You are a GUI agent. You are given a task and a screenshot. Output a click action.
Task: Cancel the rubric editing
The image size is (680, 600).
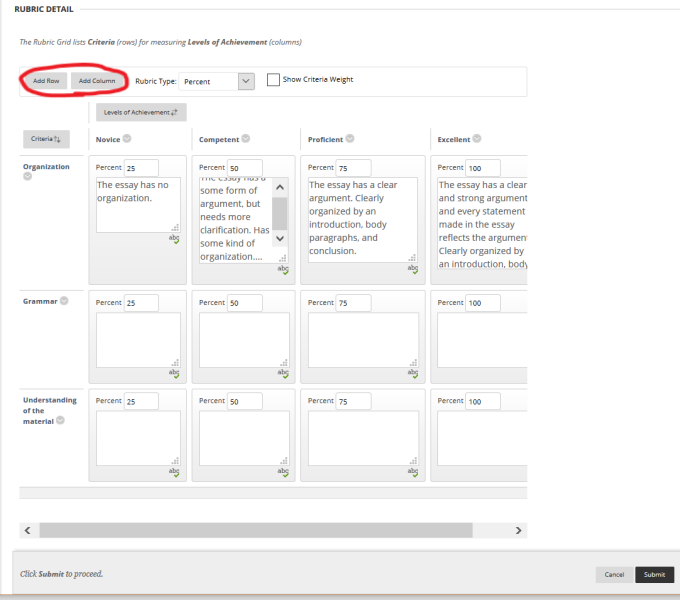point(614,574)
